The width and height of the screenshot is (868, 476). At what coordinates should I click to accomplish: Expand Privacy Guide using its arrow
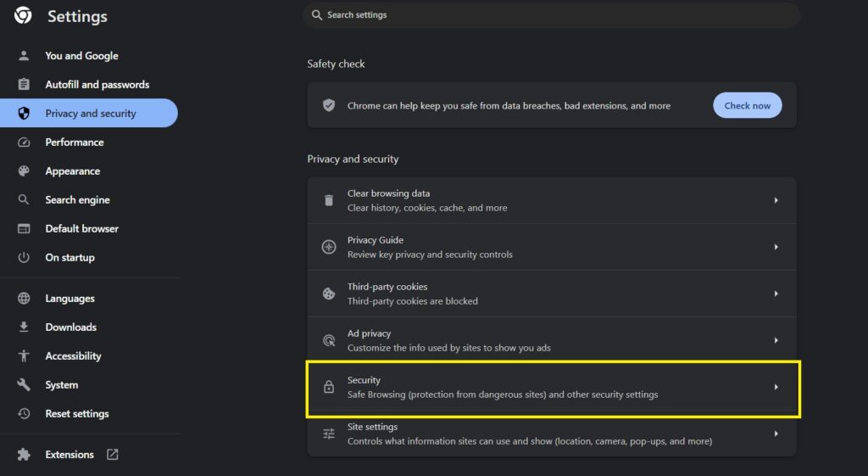click(776, 247)
